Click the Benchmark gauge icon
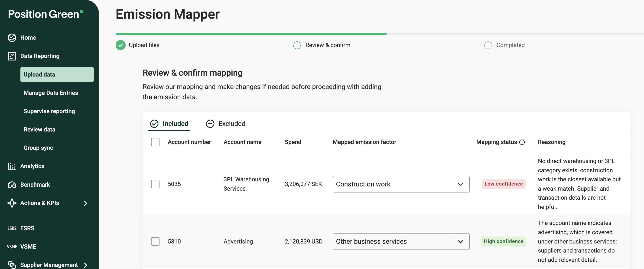The image size is (644, 269). pyautogui.click(x=12, y=185)
